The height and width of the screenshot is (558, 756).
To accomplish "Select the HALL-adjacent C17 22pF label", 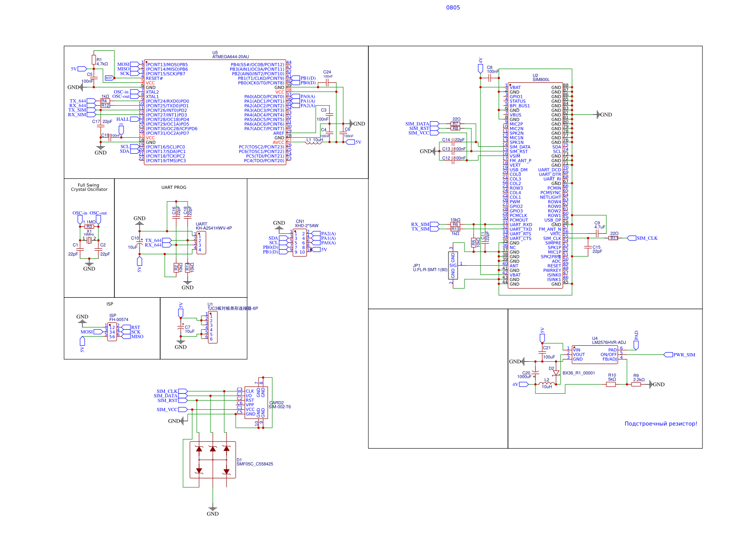I will pos(102,121).
